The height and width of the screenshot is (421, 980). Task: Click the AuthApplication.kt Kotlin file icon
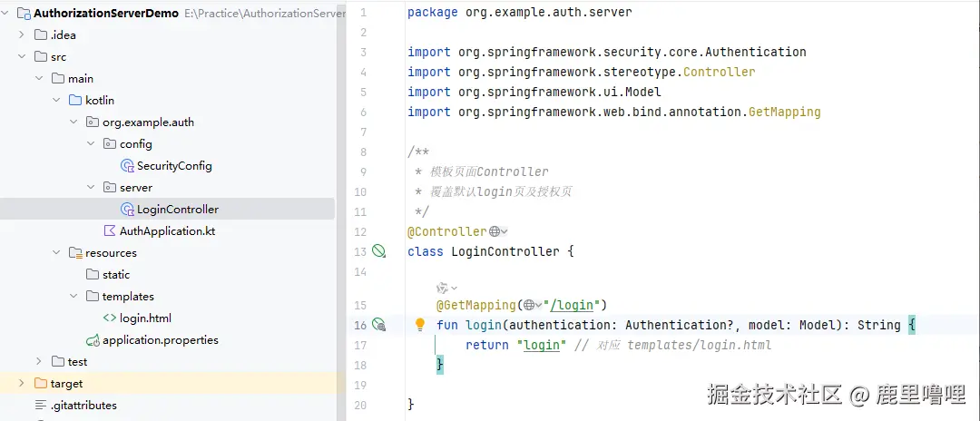click(110, 231)
